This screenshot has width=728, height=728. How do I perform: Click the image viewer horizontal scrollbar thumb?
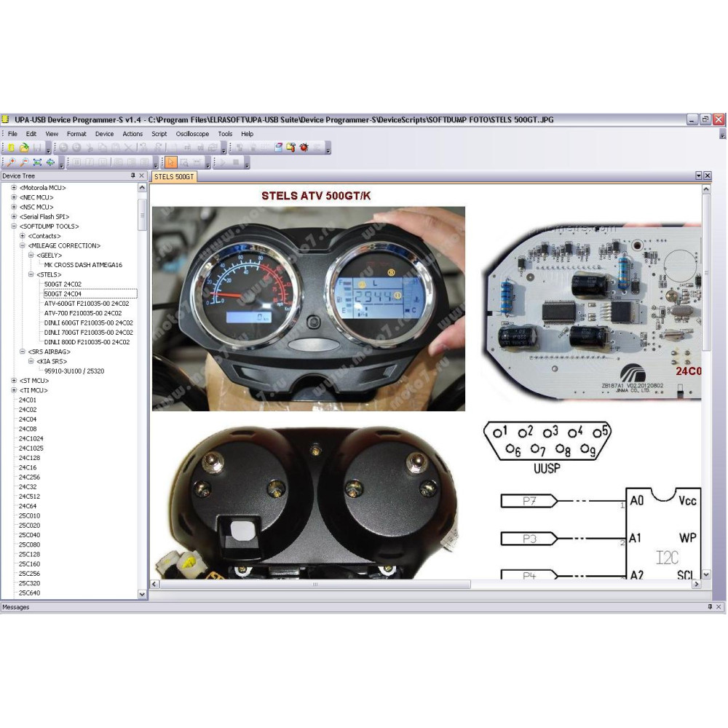tap(315, 585)
